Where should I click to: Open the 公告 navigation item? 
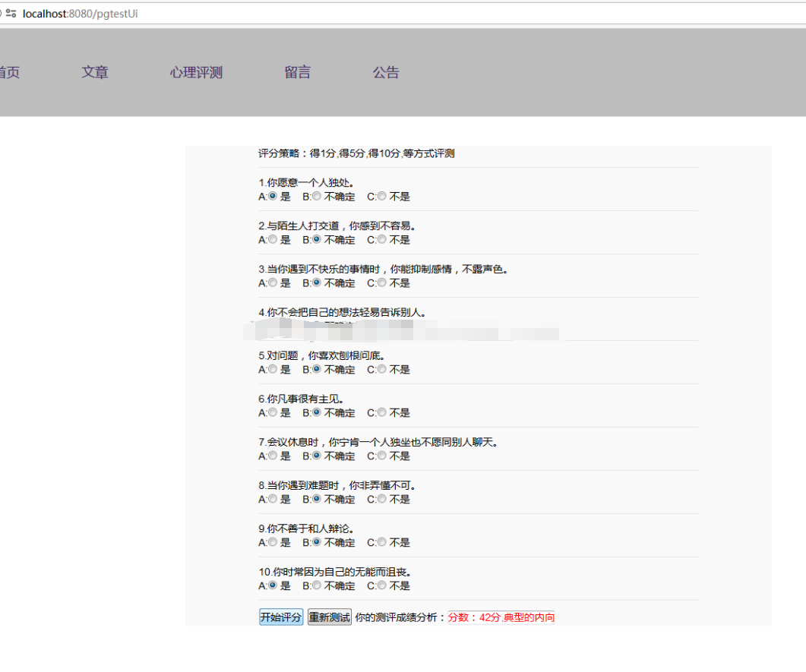386,72
